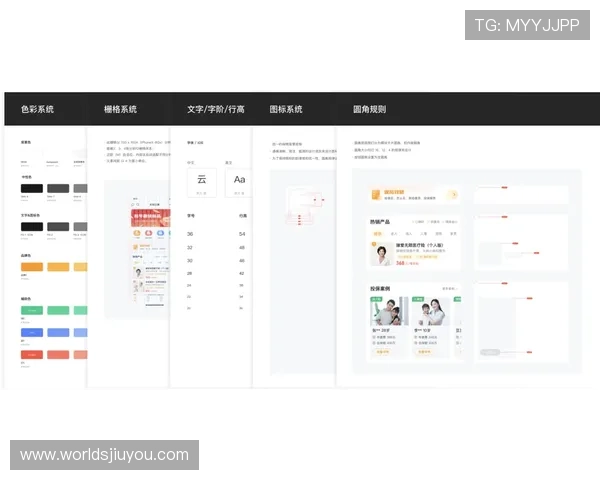The image size is (600, 480).
Task: Select font size 36 row in type scale
Action: coord(190,233)
